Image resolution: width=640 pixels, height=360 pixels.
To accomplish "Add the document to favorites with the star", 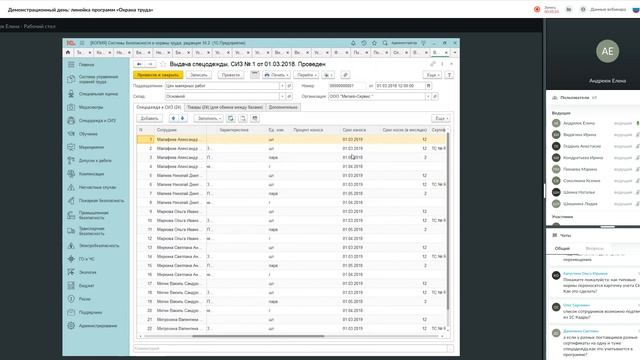I will click(x=164, y=64).
